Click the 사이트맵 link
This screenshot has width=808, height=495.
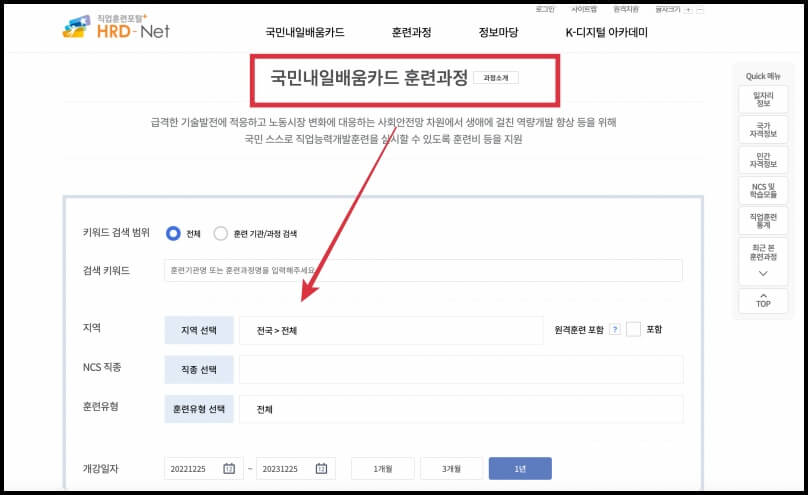coord(584,10)
